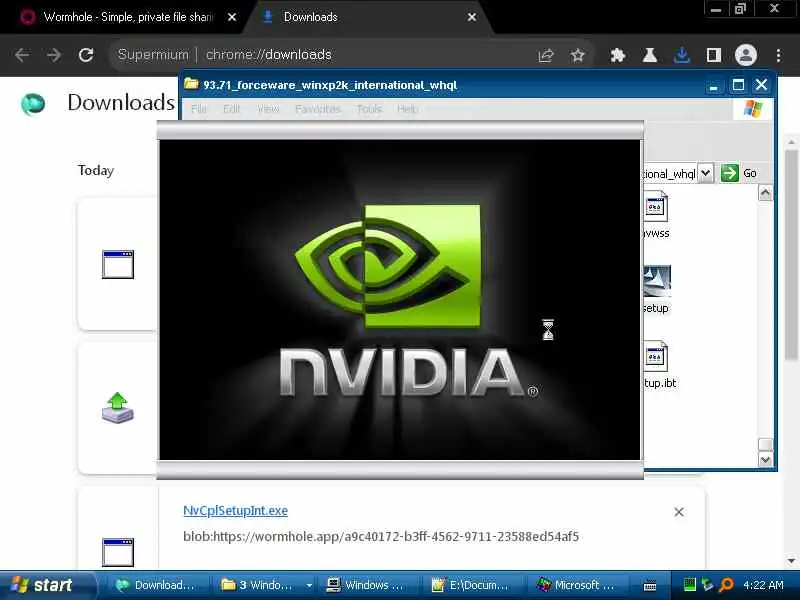Image resolution: width=800 pixels, height=600 pixels.
Task: Select the setup file icon in Explorer
Action: 657,281
